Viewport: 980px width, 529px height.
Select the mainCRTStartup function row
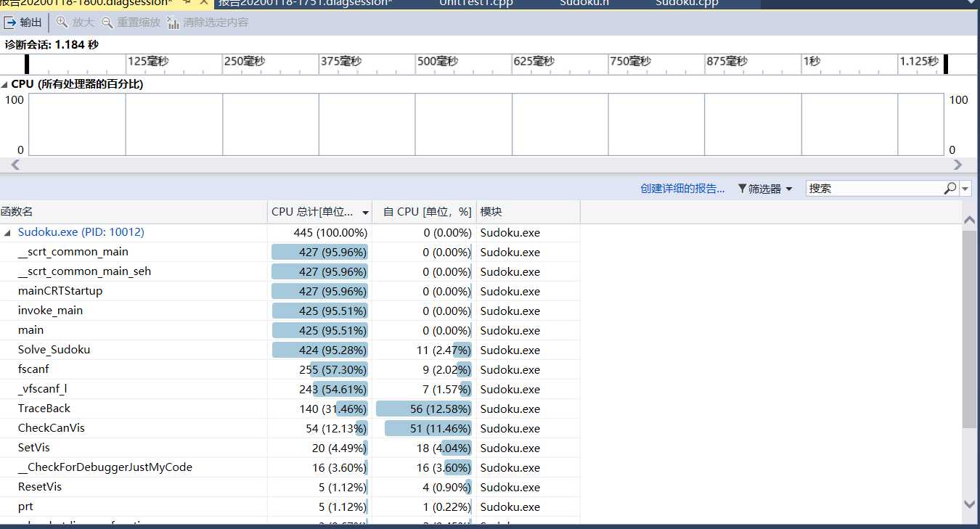coord(290,292)
